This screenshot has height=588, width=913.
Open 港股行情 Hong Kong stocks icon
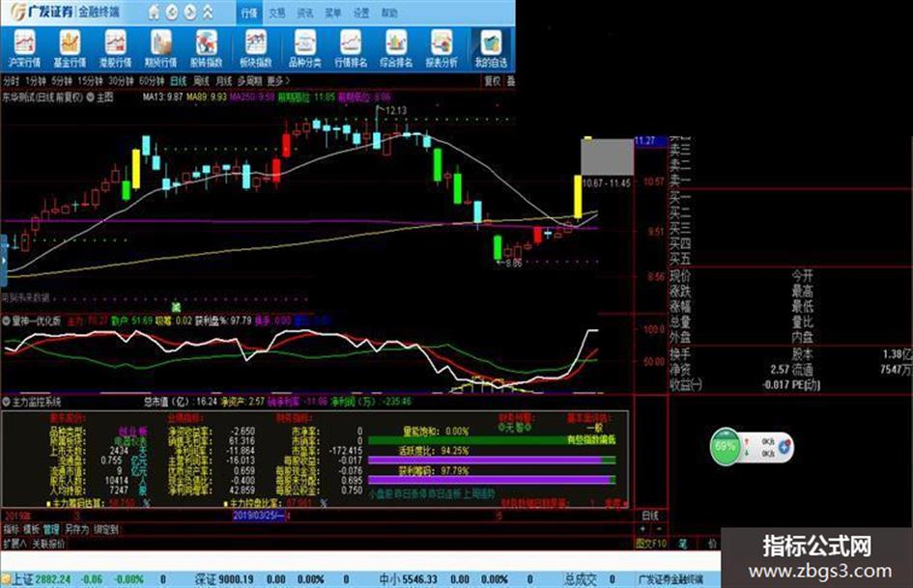click(115, 49)
